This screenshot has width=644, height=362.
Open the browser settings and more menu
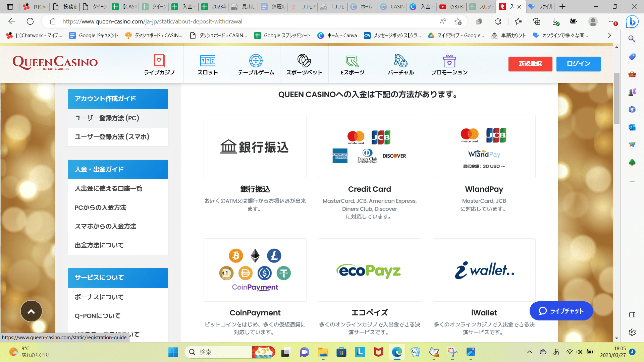[x=612, y=21]
